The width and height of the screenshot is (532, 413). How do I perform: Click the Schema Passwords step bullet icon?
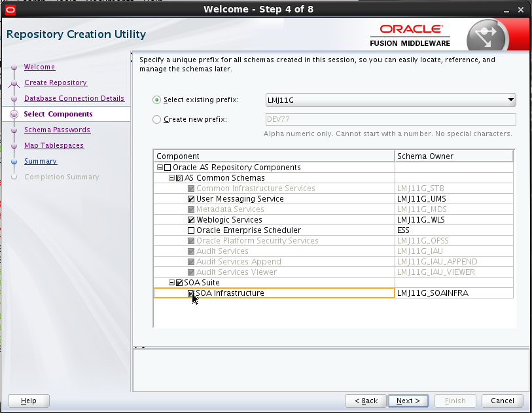click(x=14, y=130)
